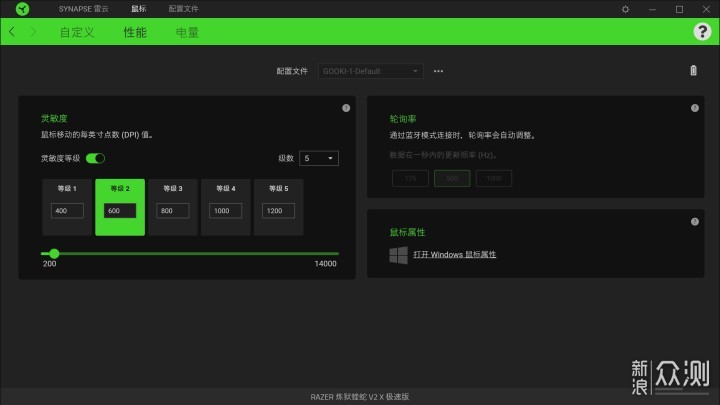The height and width of the screenshot is (405, 720).
Task: Open the 级数 dropdown showing 5
Action: coord(319,158)
